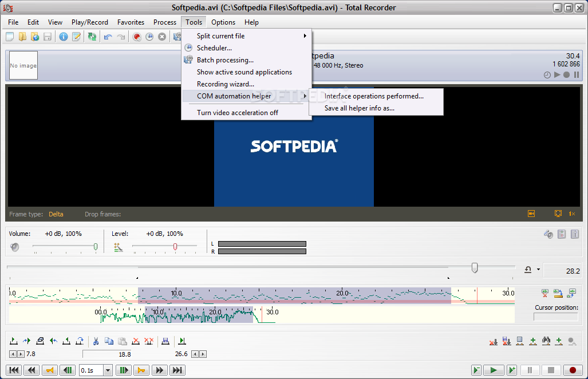Image resolution: width=588 pixels, height=379 pixels.
Task: Open the File menu
Action: [x=13, y=22]
